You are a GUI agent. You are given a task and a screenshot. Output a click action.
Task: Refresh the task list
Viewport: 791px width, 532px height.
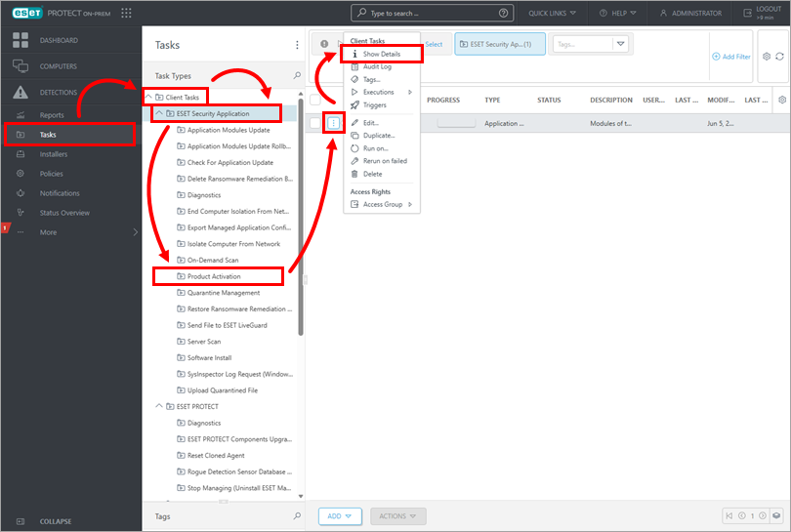coord(780,57)
